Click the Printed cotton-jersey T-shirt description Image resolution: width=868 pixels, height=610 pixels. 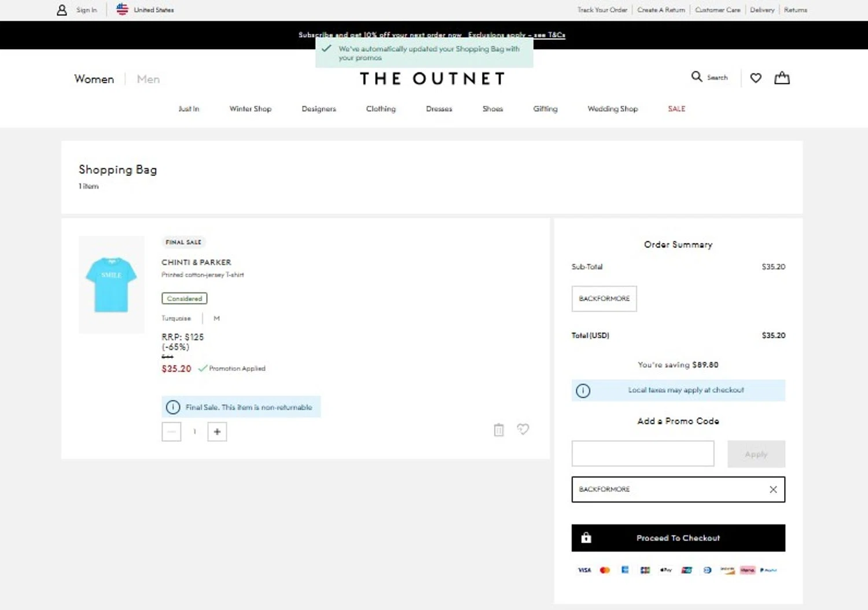(x=203, y=275)
